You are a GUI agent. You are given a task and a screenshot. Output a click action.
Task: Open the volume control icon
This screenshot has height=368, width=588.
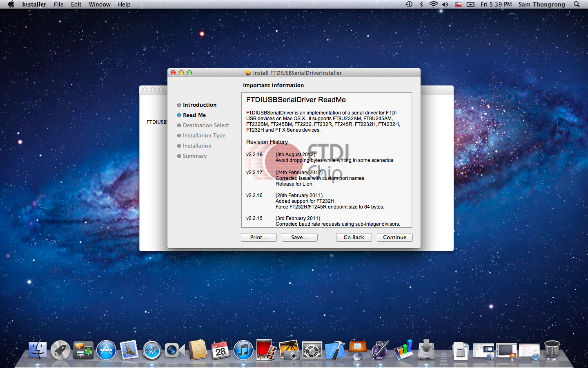coord(445,4)
